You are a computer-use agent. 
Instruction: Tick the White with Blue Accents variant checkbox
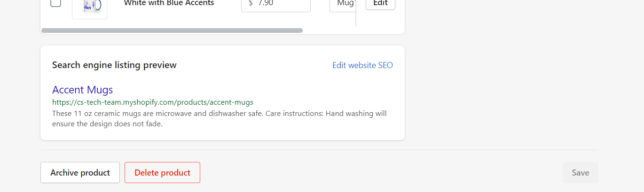click(x=55, y=3)
